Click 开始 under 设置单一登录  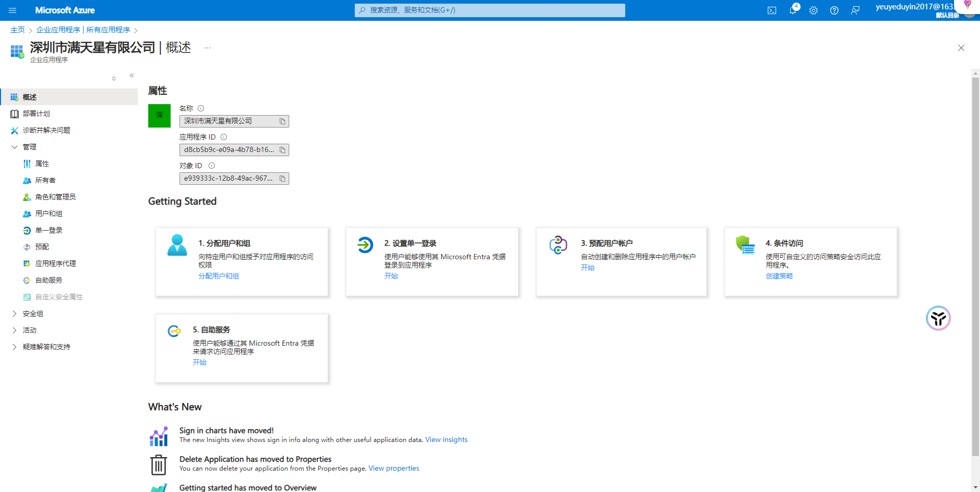391,276
